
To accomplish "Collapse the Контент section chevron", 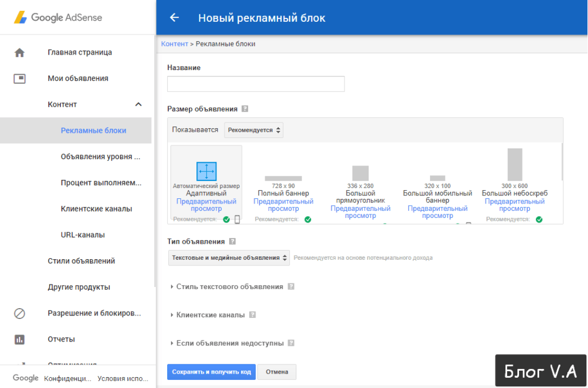I will (x=138, y=104).
